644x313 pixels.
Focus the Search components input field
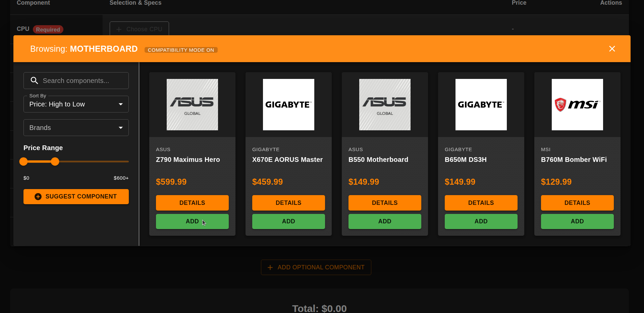coord(82,81)
